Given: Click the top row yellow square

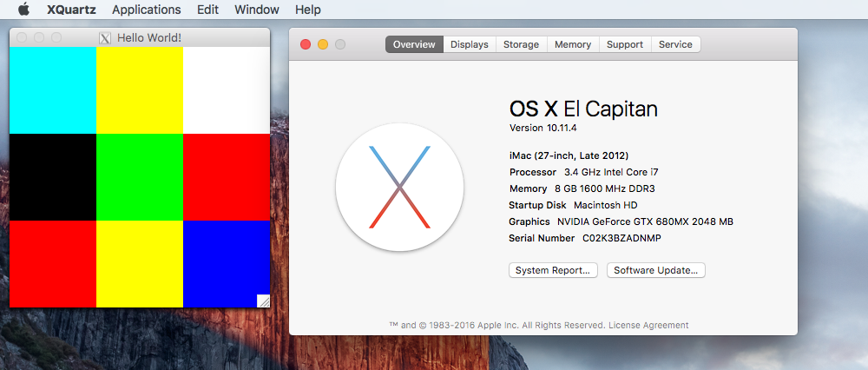Looking at the screenshot, I should point(140,90).
